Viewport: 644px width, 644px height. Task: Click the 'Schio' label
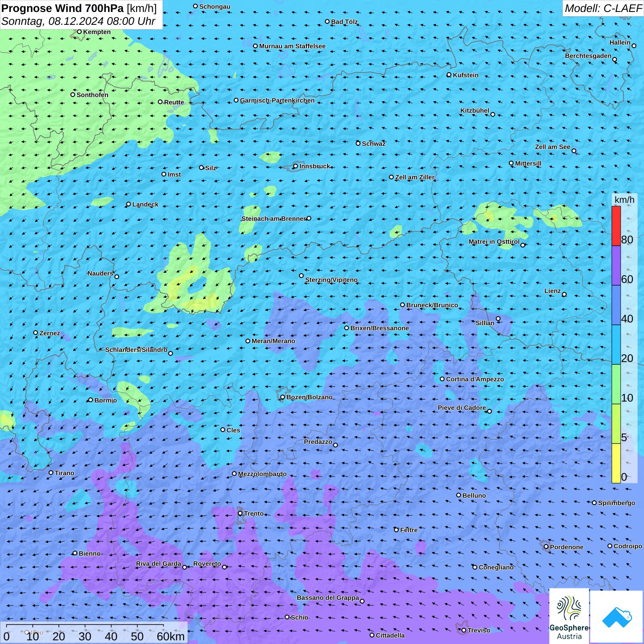click(299, 617)
